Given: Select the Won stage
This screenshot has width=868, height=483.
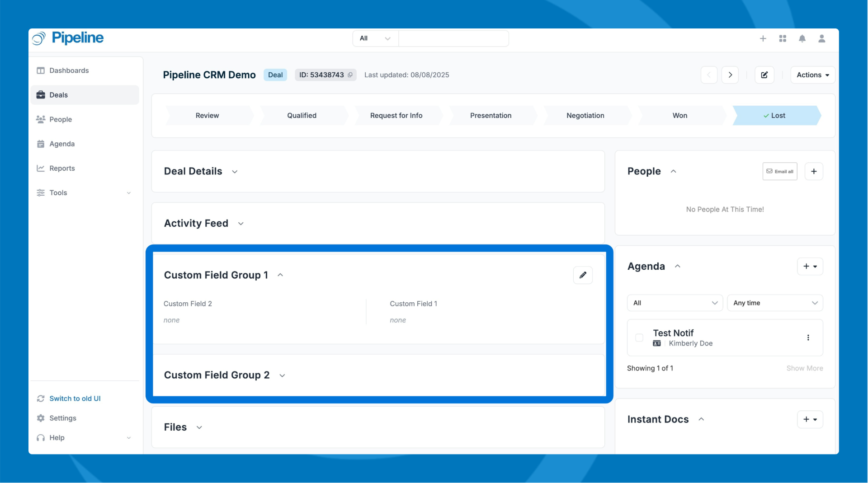Looking at the screenshot, I should (x=680, y=116).
